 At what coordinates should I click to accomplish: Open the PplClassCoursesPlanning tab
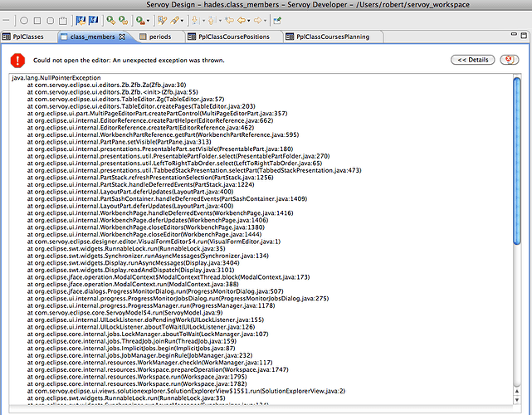(333, 37)
